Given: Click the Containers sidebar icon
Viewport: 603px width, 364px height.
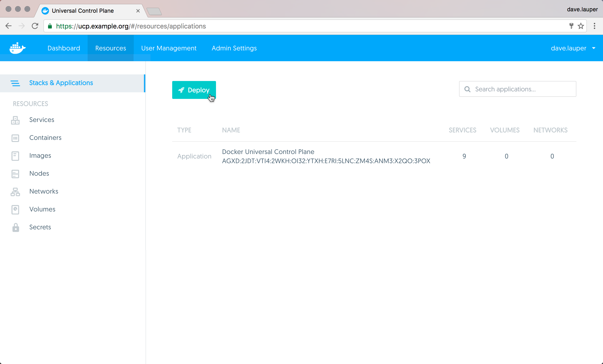Looking at the screenshot, I should click(x=15, y=138).
